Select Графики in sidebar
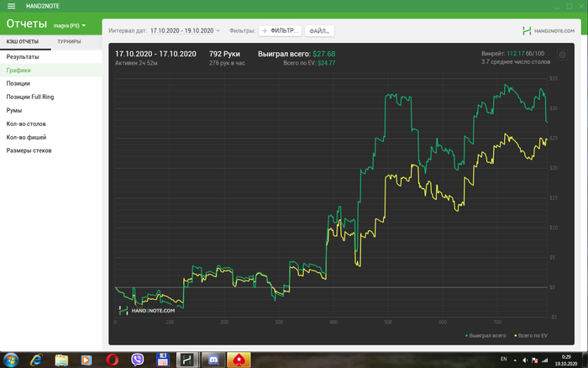The height and width of the screenshot is (368, 588). click(x=50, y=70)
